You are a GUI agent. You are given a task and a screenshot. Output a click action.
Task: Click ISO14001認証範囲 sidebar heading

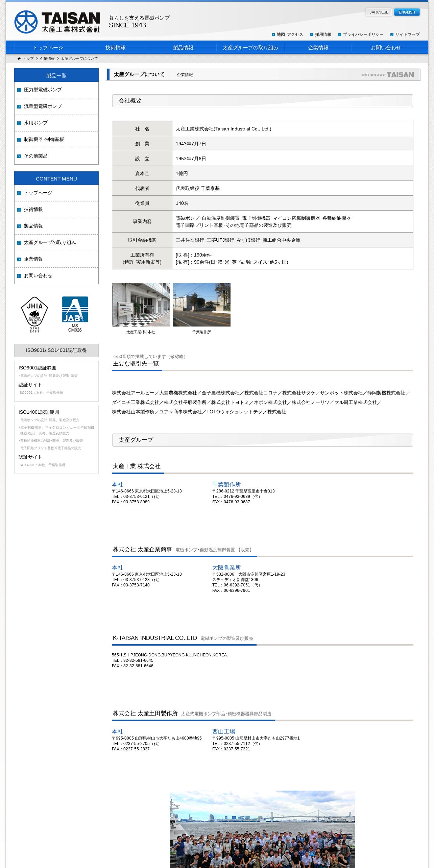[x=39, y=412]
